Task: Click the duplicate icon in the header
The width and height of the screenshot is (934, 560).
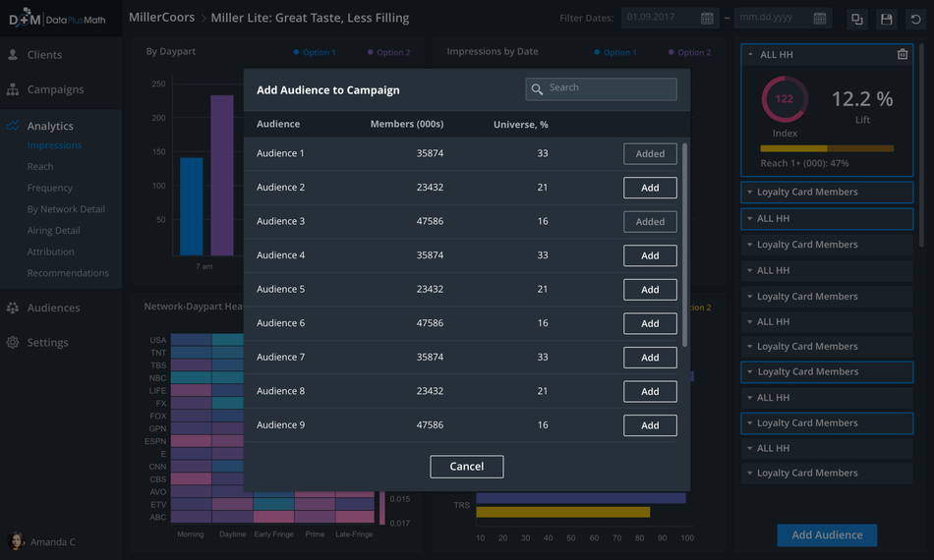Action: coord(857,19)
